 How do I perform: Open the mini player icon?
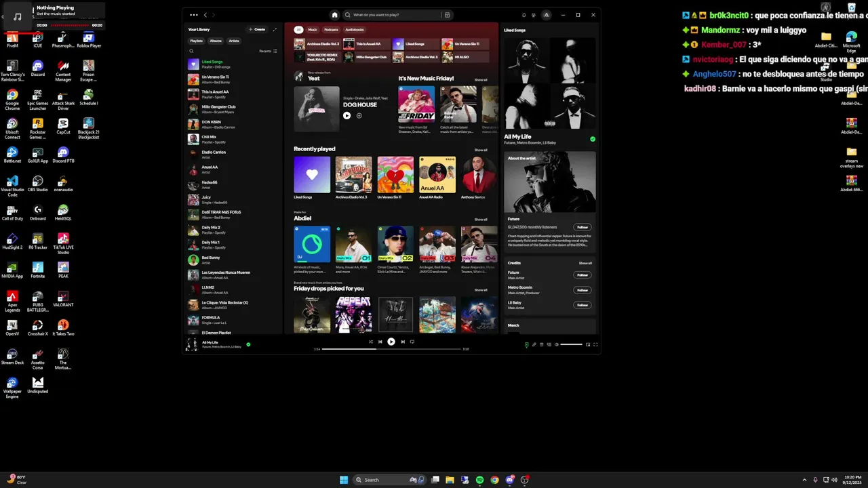coord(588,344)
